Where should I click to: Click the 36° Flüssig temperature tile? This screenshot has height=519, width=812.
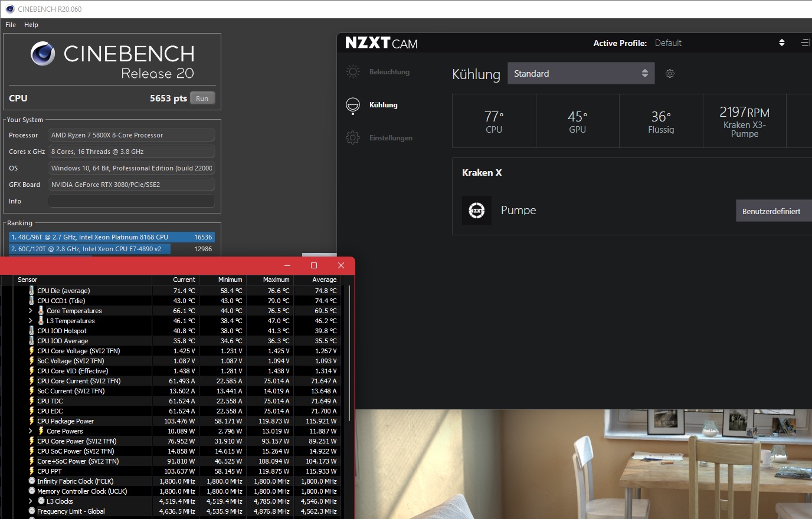661,121
